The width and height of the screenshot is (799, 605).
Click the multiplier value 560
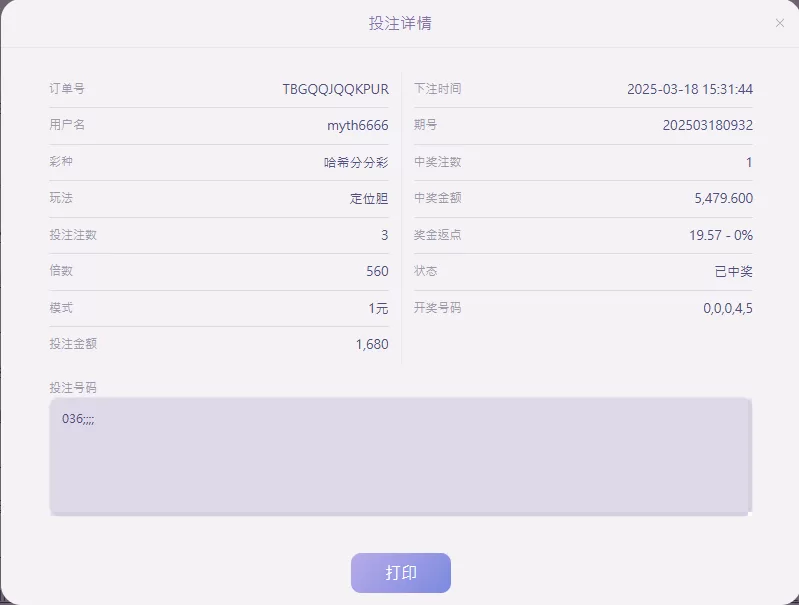coord(377,271)
